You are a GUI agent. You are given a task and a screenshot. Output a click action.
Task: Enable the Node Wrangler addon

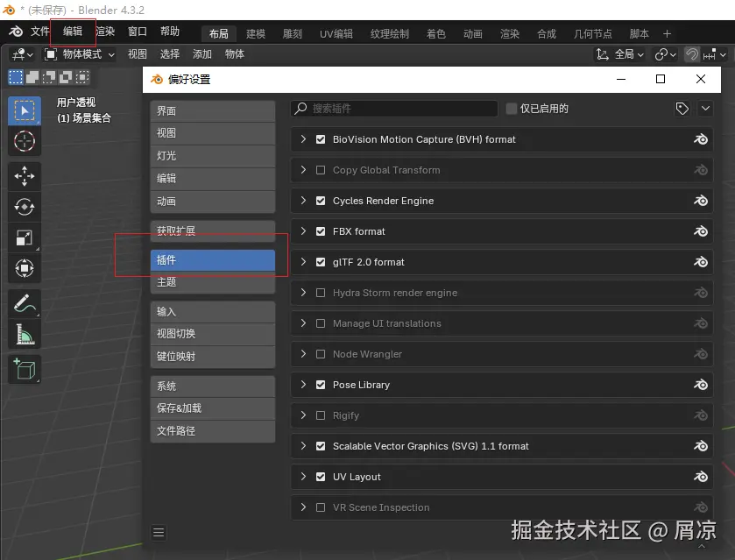321,354
